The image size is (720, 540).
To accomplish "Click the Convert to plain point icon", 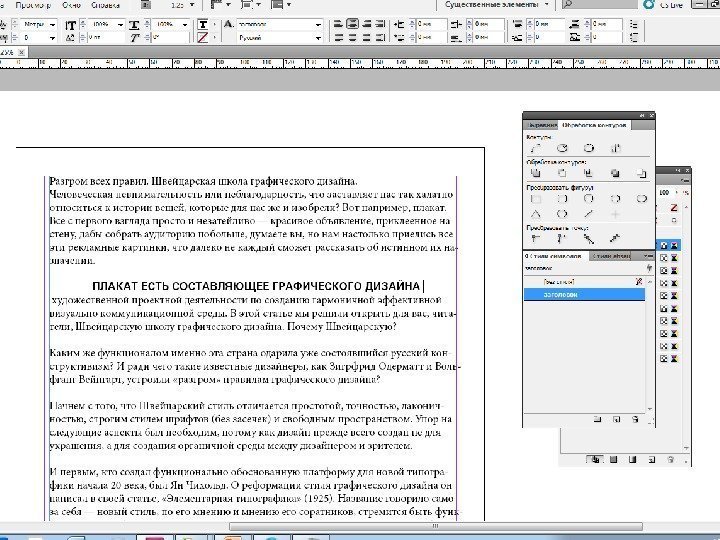I will 537,238.
